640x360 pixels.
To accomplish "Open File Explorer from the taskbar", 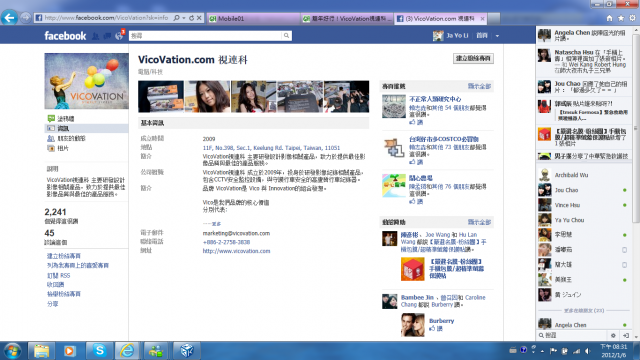I will (41, 351).
